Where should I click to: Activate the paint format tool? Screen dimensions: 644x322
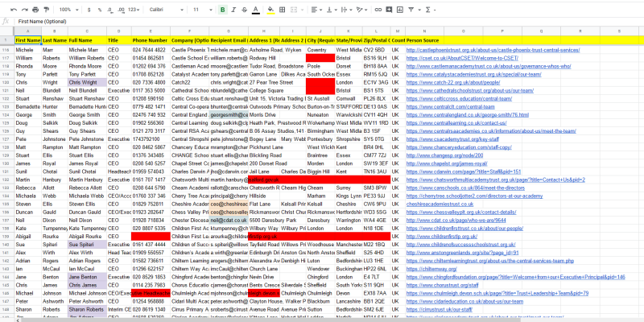tap(46, 10)
